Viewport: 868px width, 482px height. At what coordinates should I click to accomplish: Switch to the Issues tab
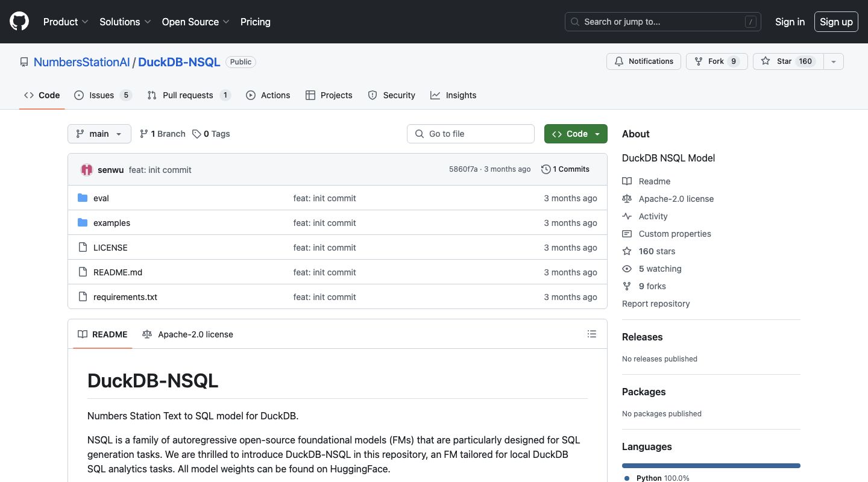[x=102, y=95]
